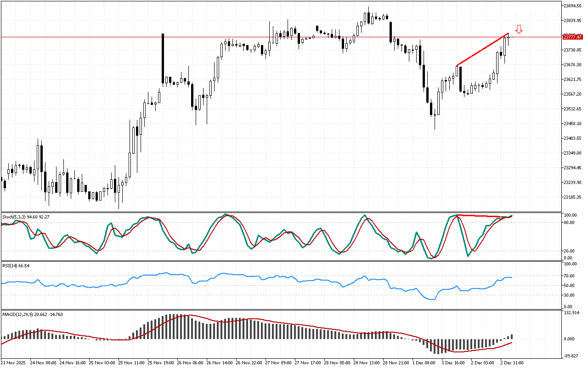
Task: Click the RSI(14) indicator label
Action: pos(10,266)
